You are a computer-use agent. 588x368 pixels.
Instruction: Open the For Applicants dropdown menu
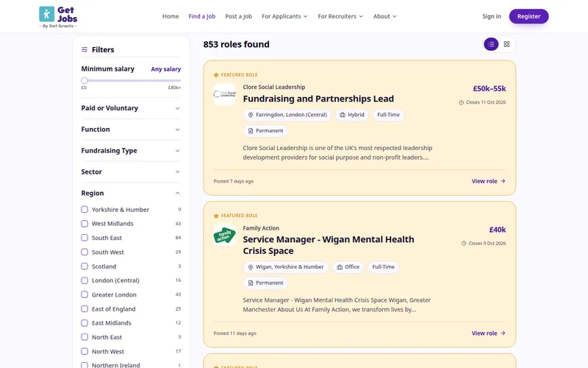[x=284, y=16]
